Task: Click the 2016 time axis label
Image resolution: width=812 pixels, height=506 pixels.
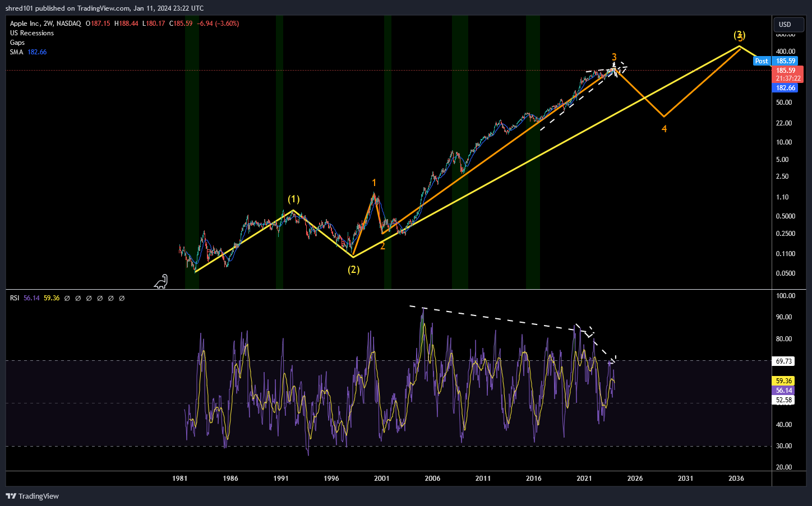Action: point(534,479)
